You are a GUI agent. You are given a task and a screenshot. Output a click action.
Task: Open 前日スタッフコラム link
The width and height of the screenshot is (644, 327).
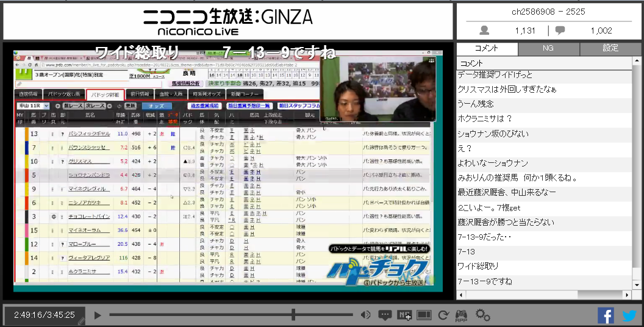pyautogui.click(x=299, y=106)
